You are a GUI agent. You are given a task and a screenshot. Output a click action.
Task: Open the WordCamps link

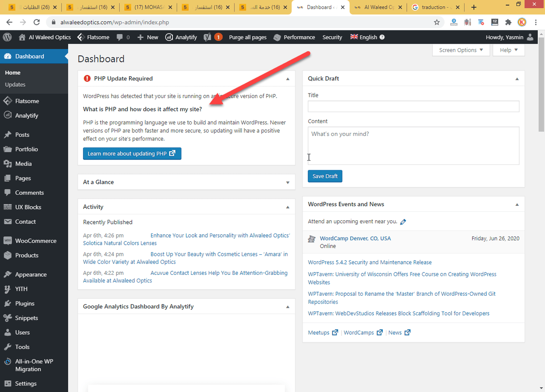(x=363, y=332)
